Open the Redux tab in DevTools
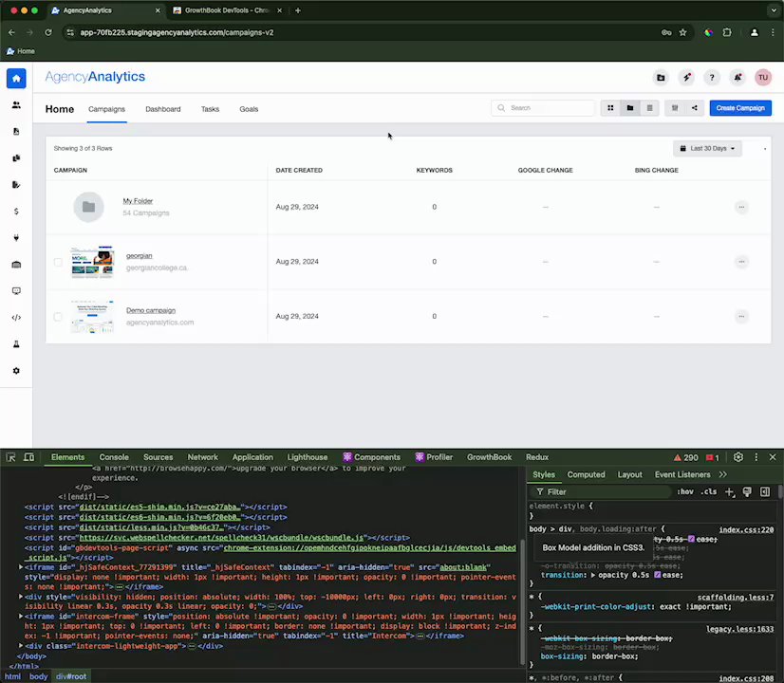784x683 pixels. click(537, 457)
